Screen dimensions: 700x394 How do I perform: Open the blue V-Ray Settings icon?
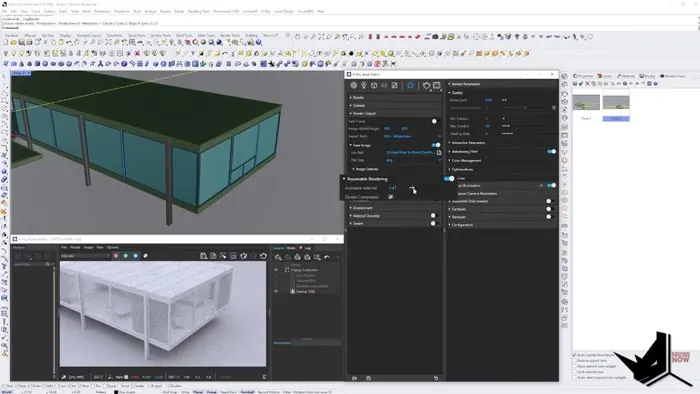pos(410,85)
